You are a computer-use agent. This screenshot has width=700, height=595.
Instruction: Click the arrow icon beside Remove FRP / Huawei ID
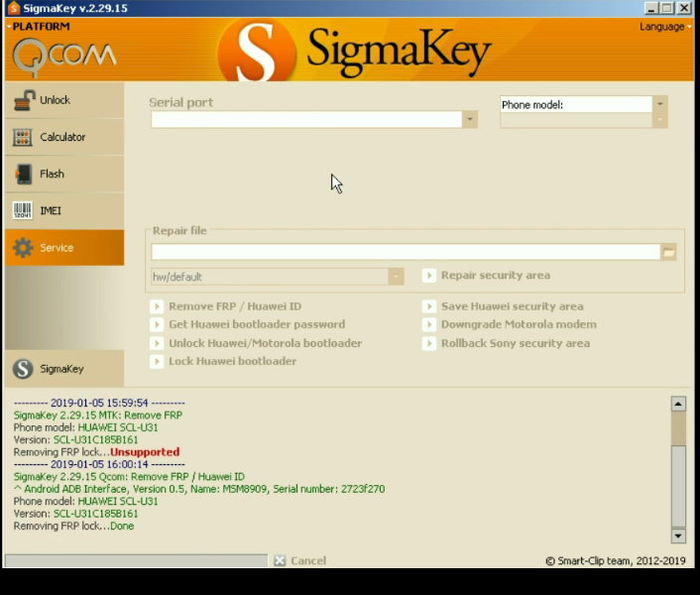point(157,306)
